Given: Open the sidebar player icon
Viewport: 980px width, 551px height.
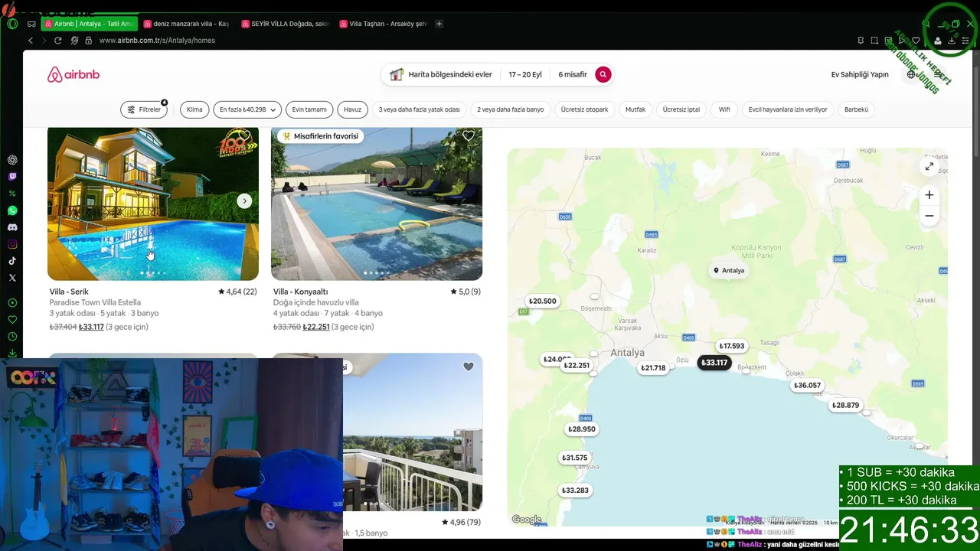Looking at the screenshot, I should tap(12, 303).
